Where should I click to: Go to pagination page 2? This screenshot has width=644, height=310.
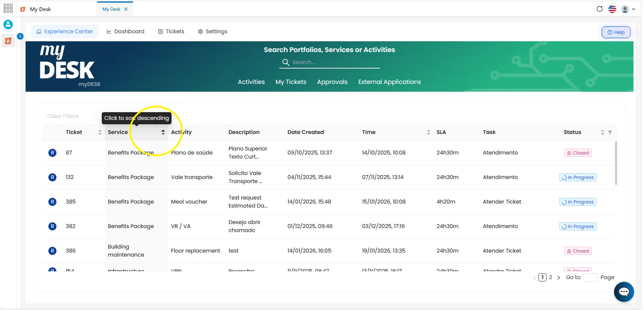click(x=550, y=277)
